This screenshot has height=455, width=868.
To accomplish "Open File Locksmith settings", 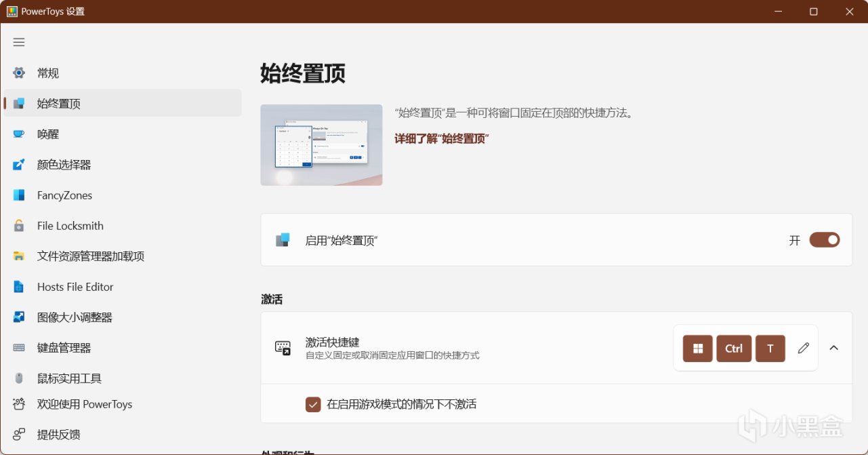I will (123, 226).
